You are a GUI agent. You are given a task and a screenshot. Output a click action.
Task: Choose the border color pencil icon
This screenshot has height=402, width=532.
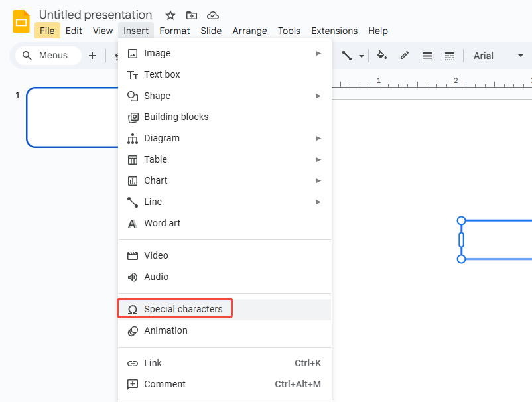coord(405,56)
